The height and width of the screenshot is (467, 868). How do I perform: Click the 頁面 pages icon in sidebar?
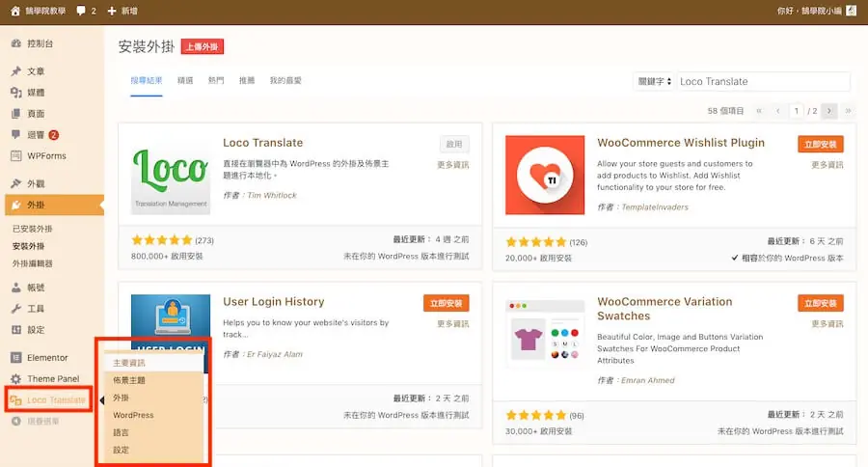tap(16, 114)
